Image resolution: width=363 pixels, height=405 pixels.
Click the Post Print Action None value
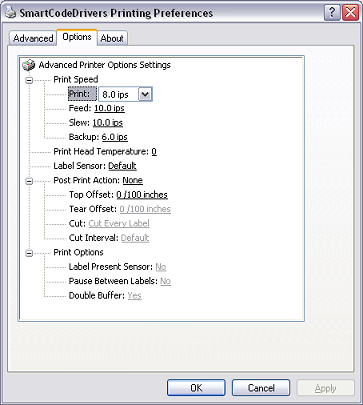[x=133, y=180]
